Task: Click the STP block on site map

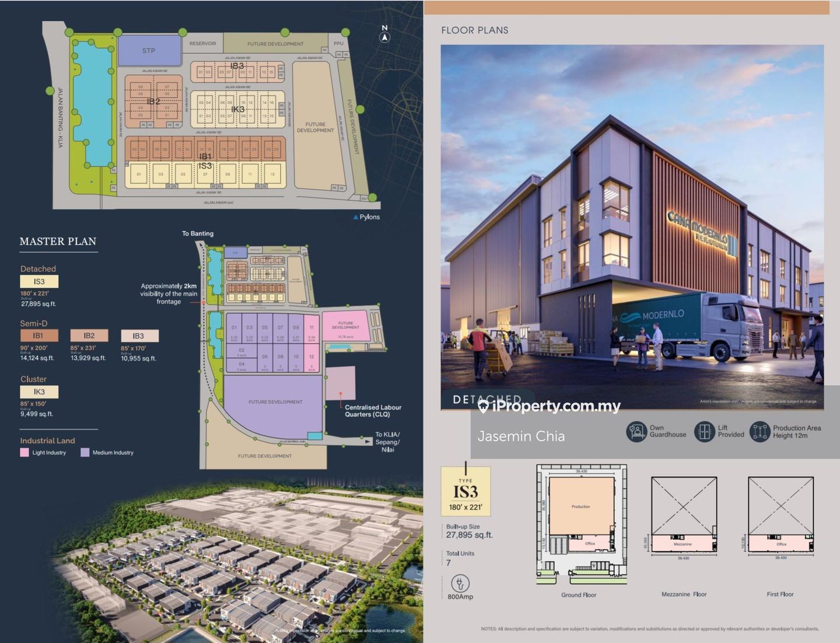Action: (x=149, y=51)
